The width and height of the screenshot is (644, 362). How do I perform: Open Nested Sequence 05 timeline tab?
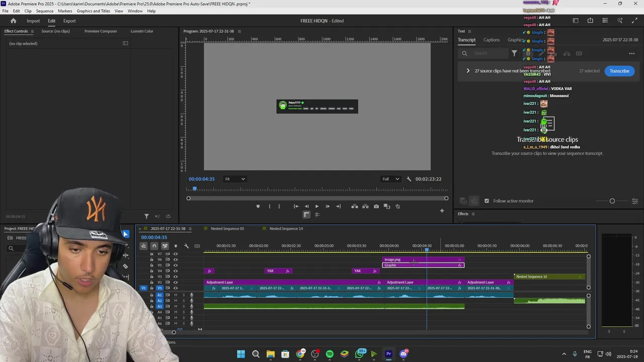coord(227,229)
